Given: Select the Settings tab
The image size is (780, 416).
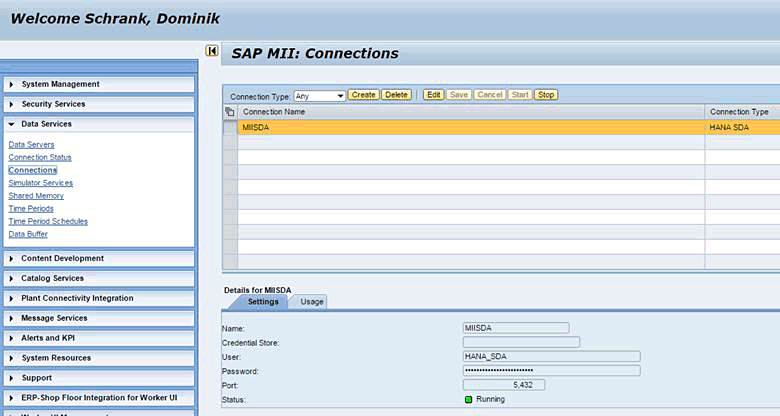Looking at the screenshot, I should (x=263, y=301).
